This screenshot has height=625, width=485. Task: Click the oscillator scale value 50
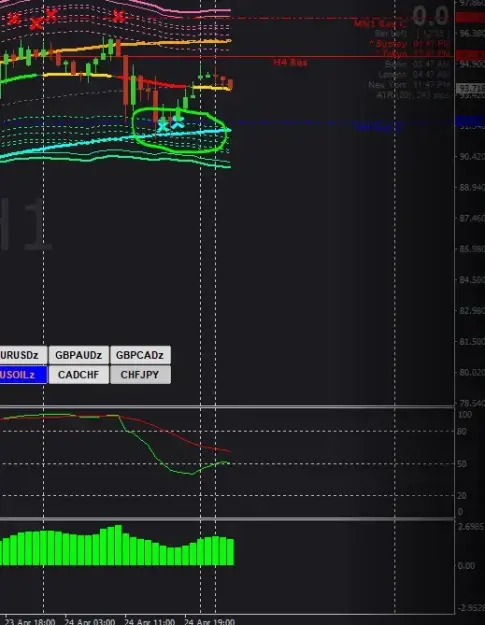coord(462,464)
